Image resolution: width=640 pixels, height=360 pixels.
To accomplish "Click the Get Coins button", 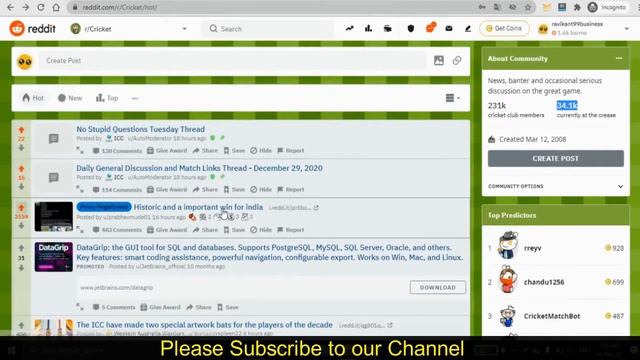I will point(504,29).
